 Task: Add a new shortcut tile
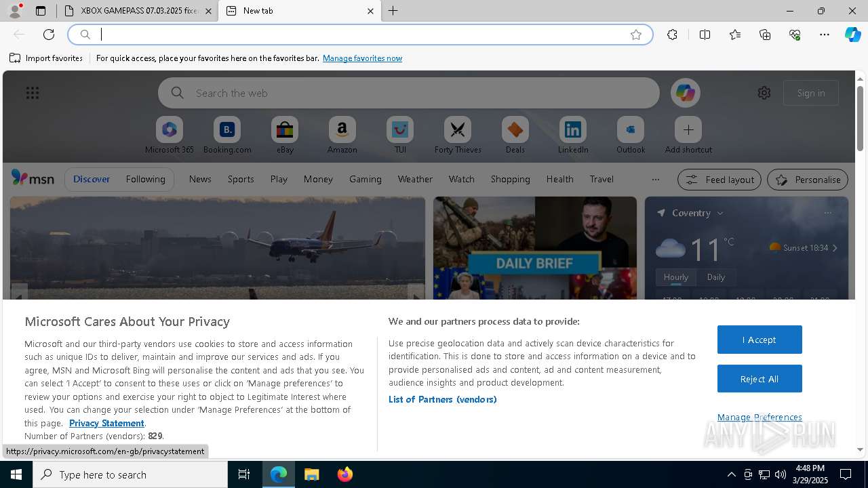[x=688, y=135]
